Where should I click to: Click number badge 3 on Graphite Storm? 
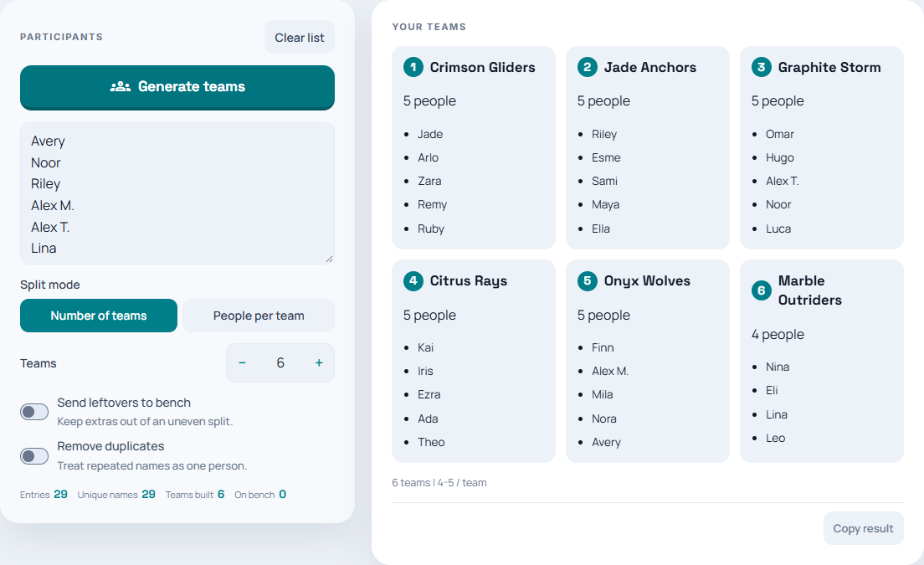[x=762, y=67]
